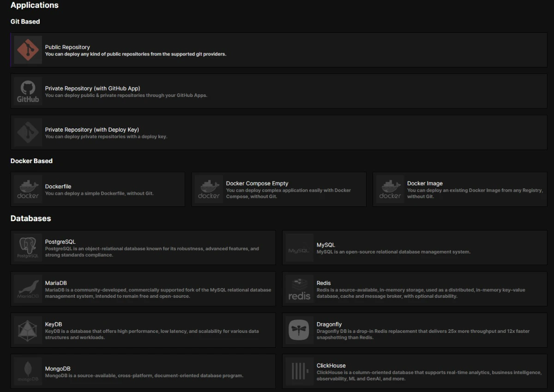The image size is (554, 392).
Task: Click the Redis logo icon
Action: coord(299,289)
